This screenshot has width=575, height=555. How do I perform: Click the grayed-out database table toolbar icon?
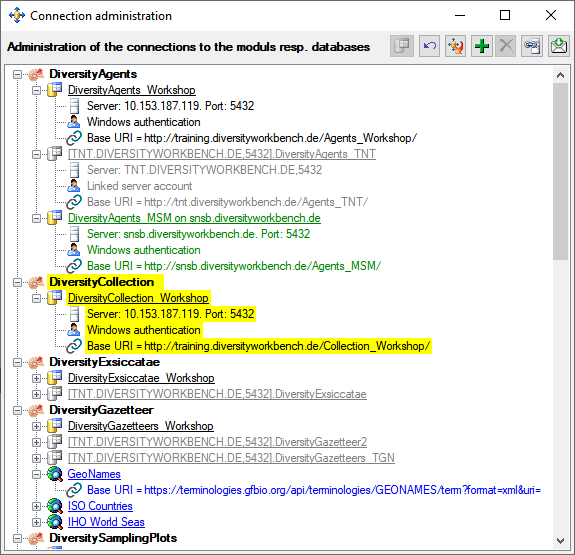click(x=402, y=46)
